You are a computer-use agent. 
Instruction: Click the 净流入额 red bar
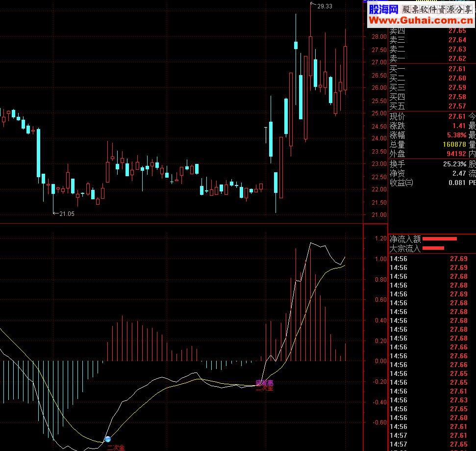pyautogui.click(x=440, y=239)
